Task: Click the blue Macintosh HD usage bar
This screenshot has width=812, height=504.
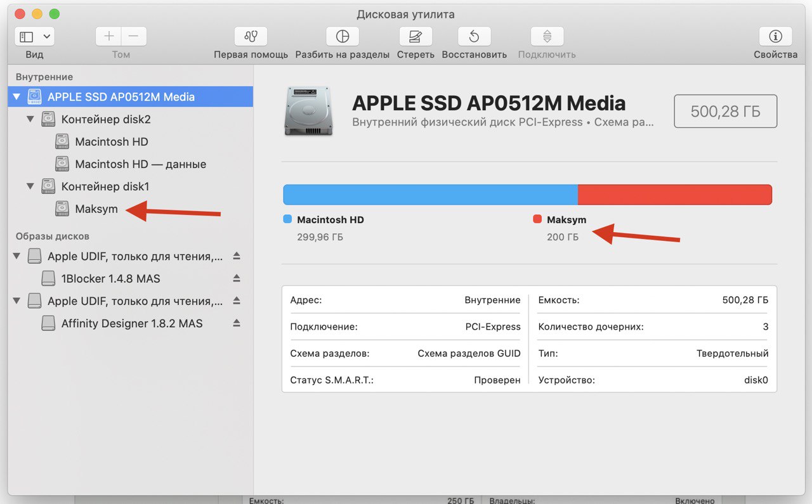Action: [430, 195]
